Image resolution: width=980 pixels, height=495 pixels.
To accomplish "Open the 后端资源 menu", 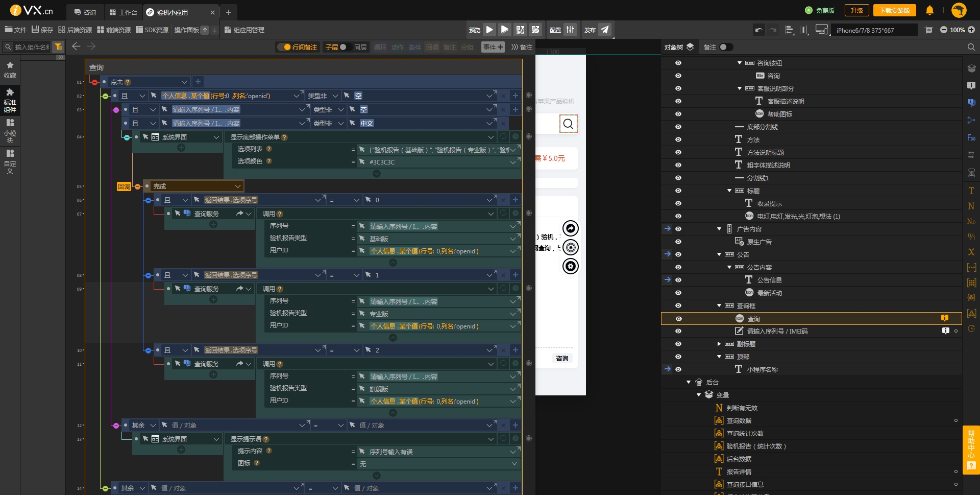I will coord(75,30).
